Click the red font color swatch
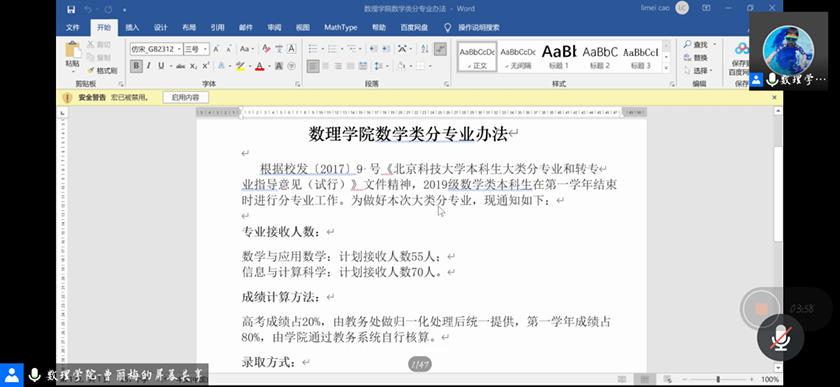840x387 pixels. tap(260, 66)
